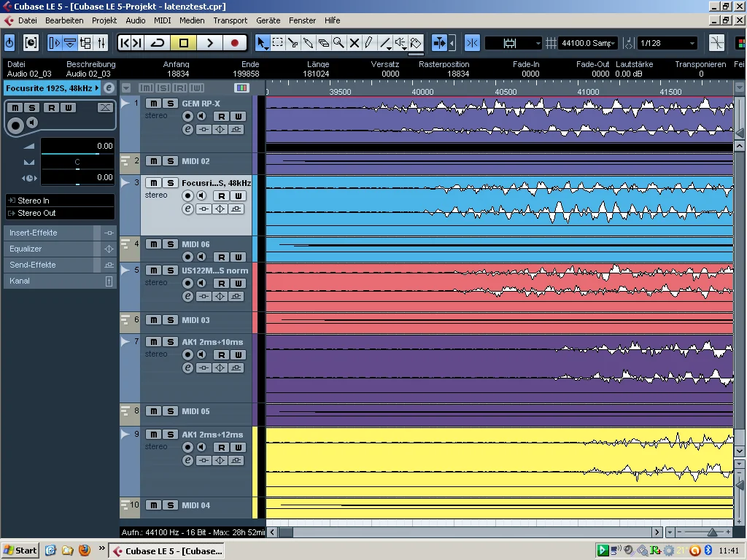Enable record on AK1 2ms+10ms track

tap(188, 354)
